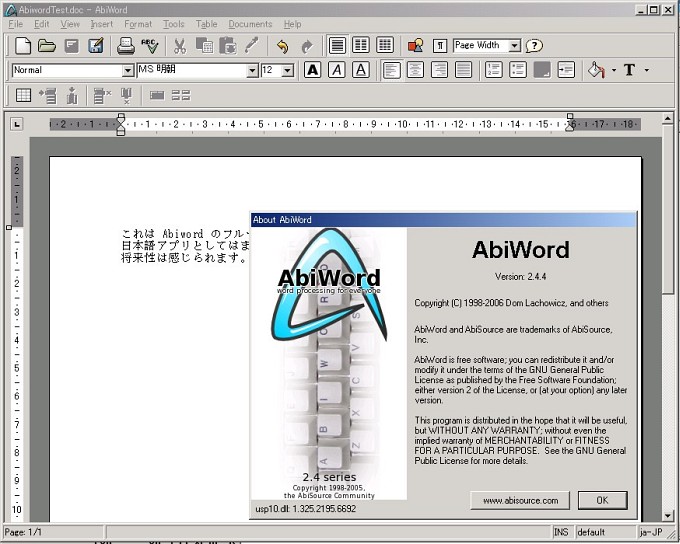This screenshot has width=680, height=544.
Task: Click the merge cells icon
Action: coord(157,95)
